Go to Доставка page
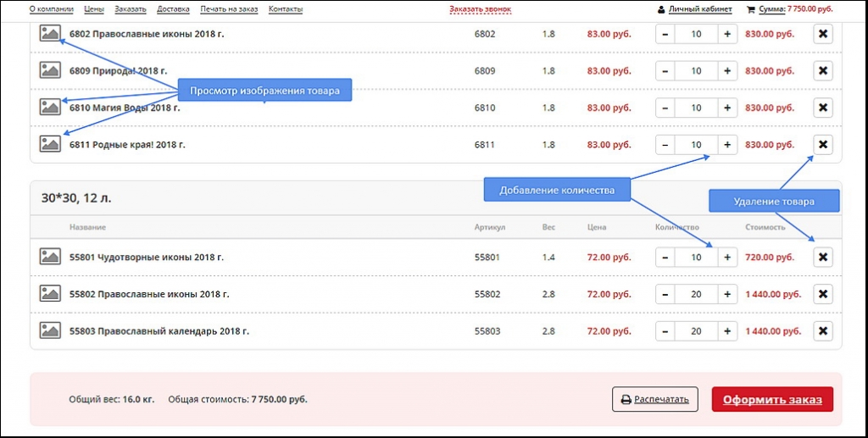 (x=173, y=9)
